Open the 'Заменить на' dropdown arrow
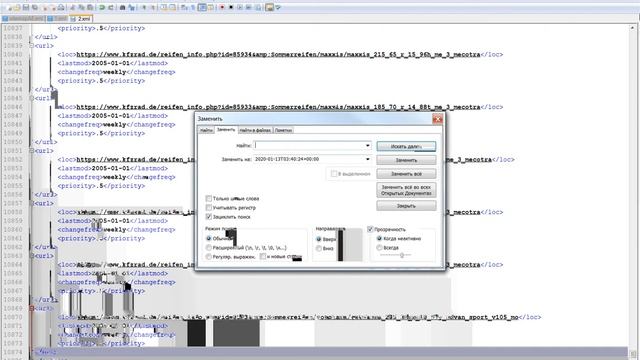Image resolution: width=640 pixels, height=360 pixels. [x=368, y=159]
